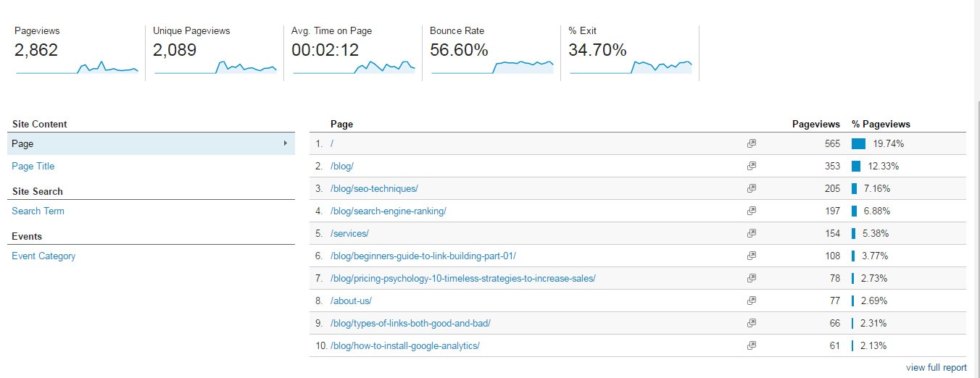Image resolution: width=980 pixels, height=378 pixels.
Task: Expand the Page arrow in Site Content
Action: point(286,143)
